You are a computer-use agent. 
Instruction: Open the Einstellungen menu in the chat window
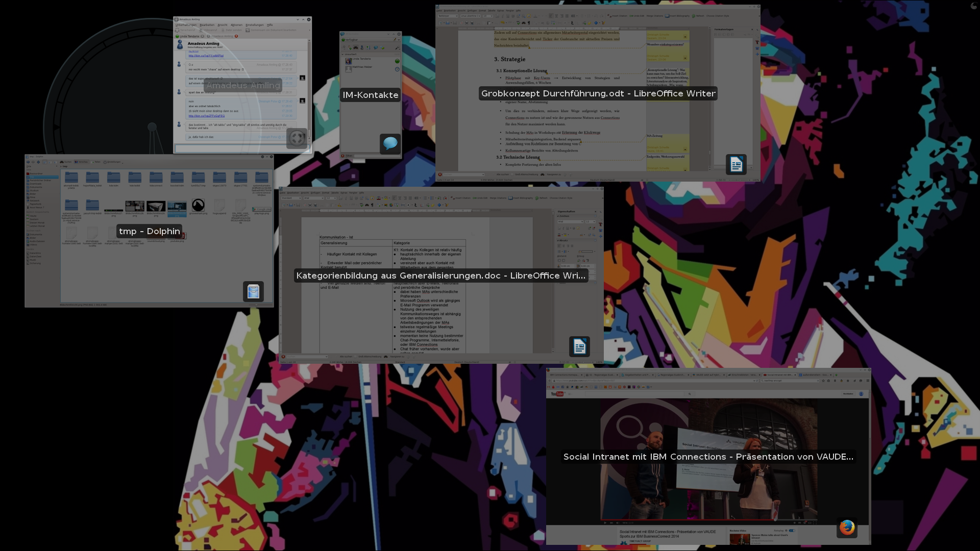pos(255,25)
